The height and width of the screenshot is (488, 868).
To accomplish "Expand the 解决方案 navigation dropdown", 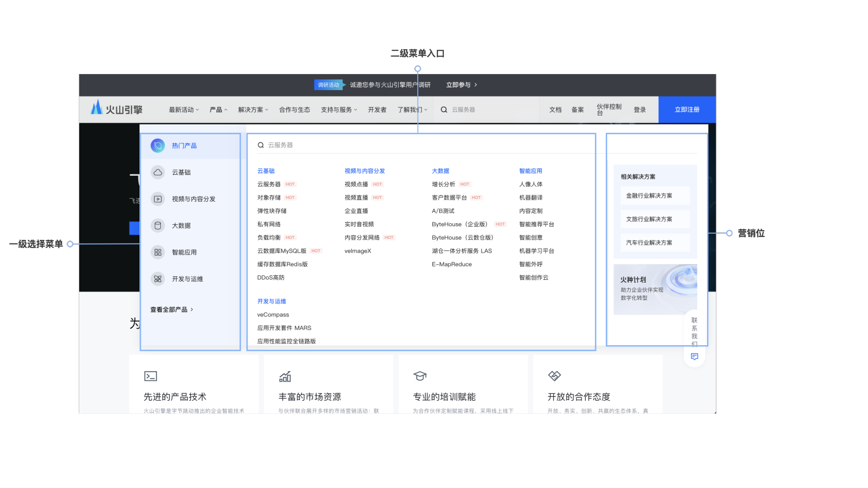I will coord(253,110).
